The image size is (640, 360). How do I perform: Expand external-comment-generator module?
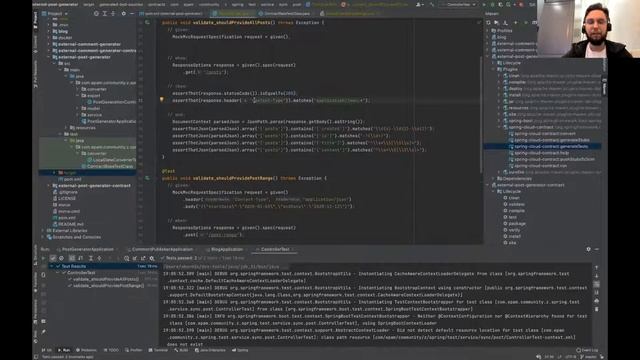[x=49, y=44]
